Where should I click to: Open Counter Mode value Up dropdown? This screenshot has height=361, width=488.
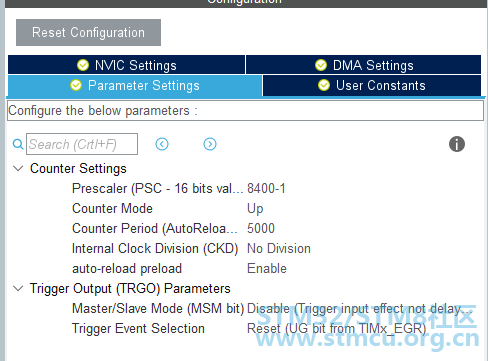tap(255, 209)
